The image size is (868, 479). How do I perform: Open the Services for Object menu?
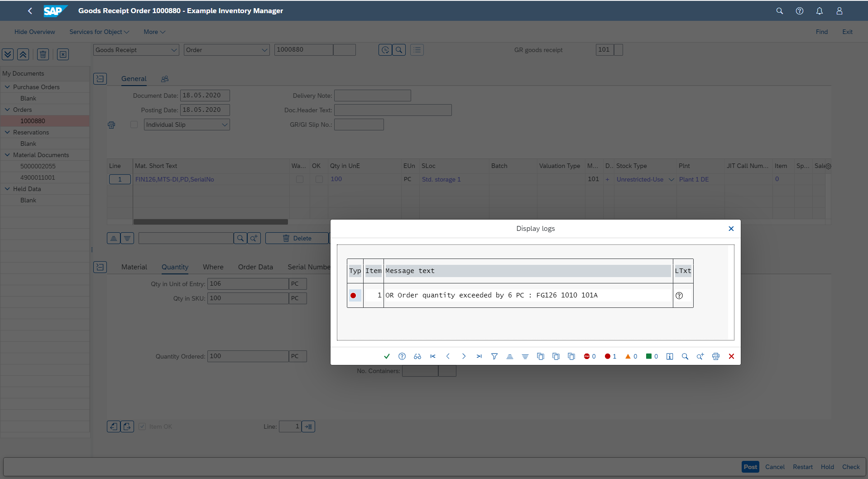pyautogui.click(x=99, y=32)
